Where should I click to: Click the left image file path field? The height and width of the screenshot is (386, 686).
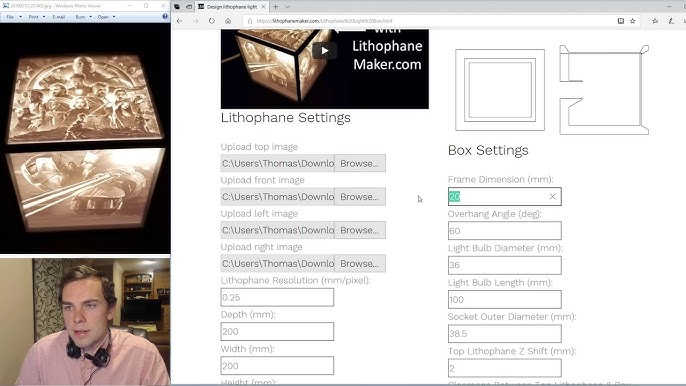click(278, 230)
